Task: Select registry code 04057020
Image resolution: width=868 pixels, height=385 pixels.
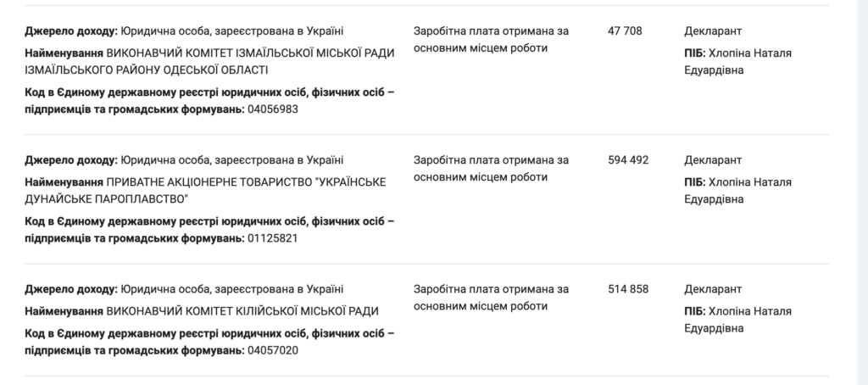Action: (272, 350)
